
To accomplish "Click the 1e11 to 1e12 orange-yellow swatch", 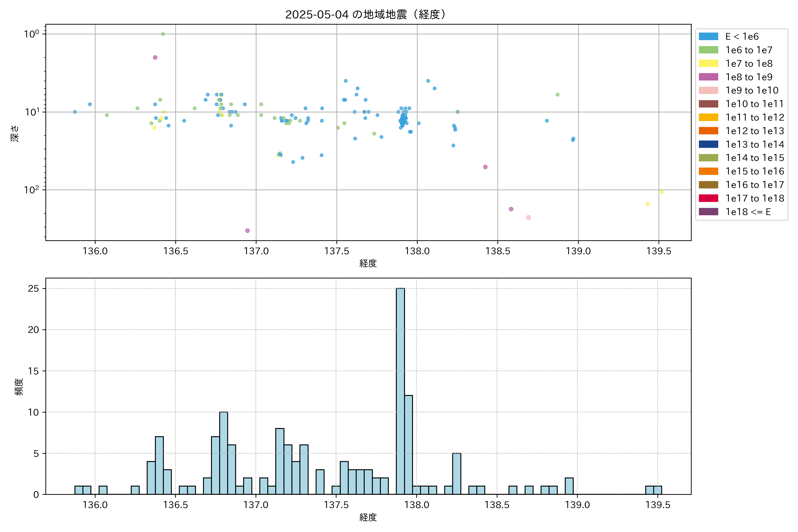I will (x=708, y=117).
